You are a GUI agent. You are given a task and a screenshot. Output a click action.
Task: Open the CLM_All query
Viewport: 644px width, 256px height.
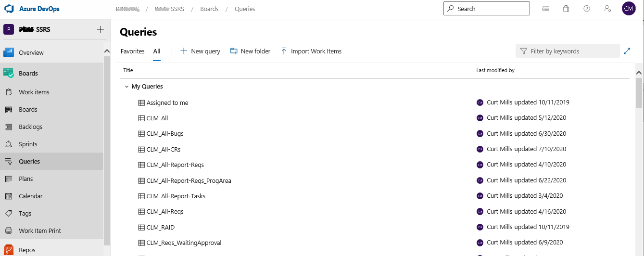(157, 118)
